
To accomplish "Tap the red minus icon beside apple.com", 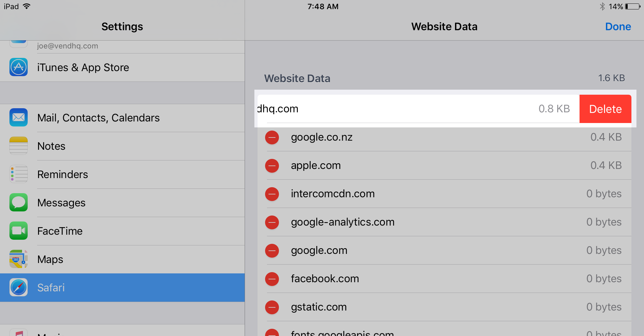I will coord(272,166).
